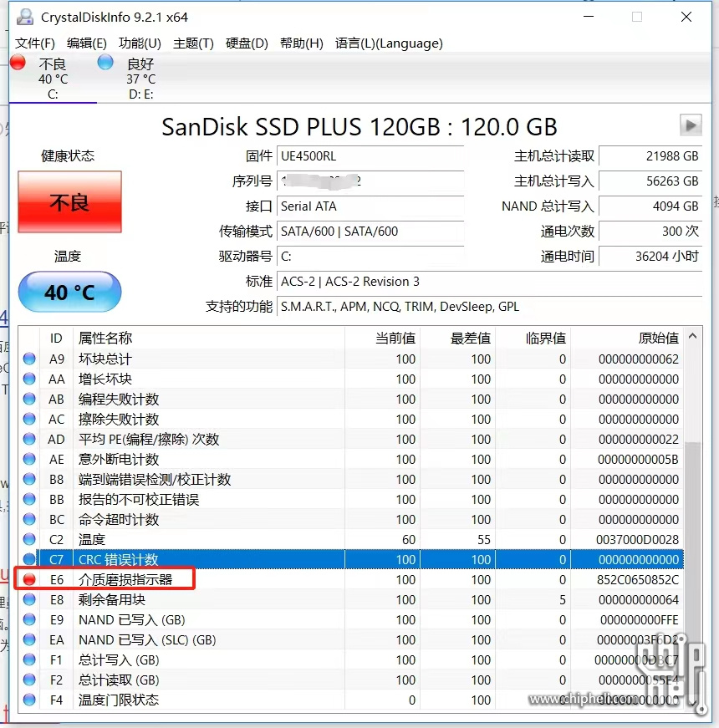Click the 属性名称 column header
Viewport: 719px width, 728px height.
coord(105,338)
